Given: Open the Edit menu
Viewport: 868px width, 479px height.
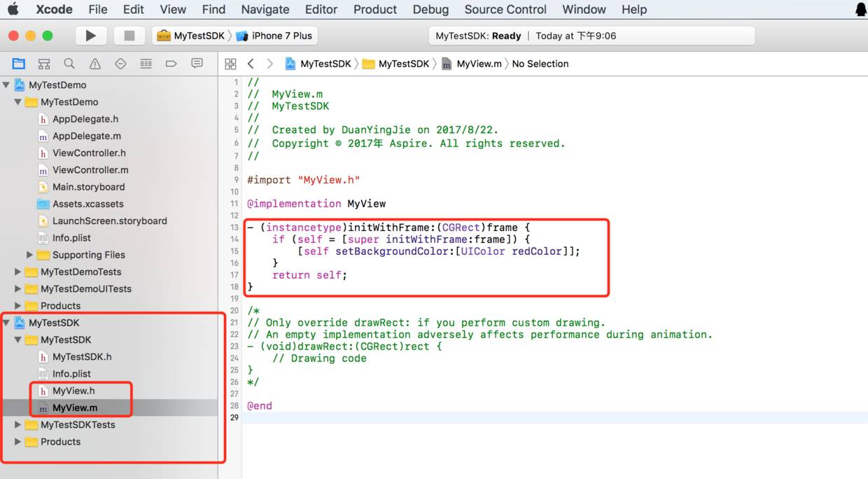Looking at the screenshot, I should (133, 9).
